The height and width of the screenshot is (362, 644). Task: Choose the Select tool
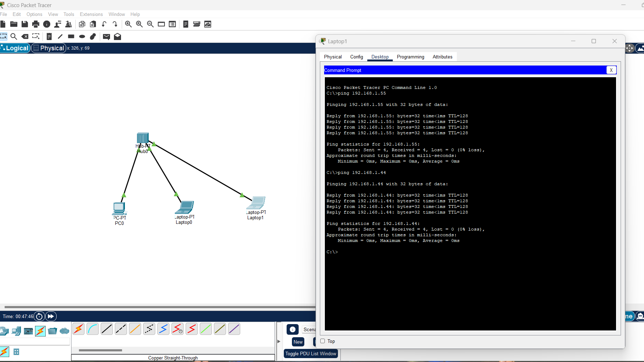click(4, 36)
